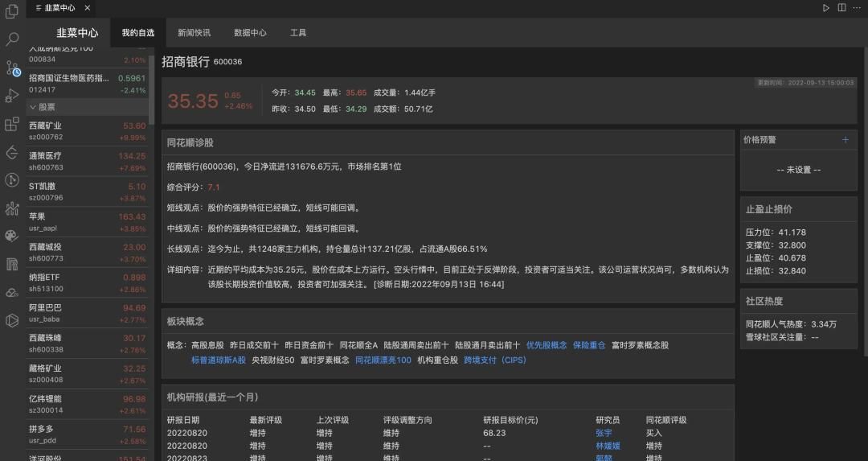The image size is (868, 461).
Task: Select 藏格矿业 sz000408 in the stock list
Action: click(87, 374)
